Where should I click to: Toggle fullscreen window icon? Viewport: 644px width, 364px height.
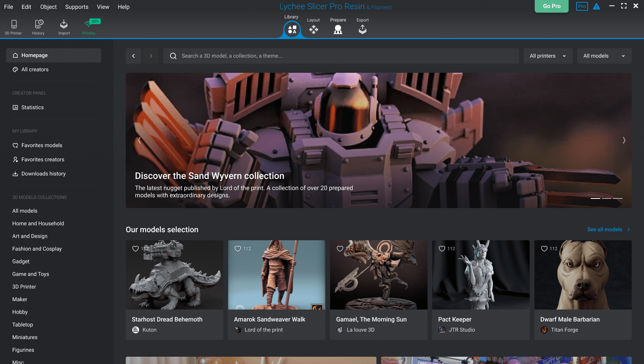[624, 6]
